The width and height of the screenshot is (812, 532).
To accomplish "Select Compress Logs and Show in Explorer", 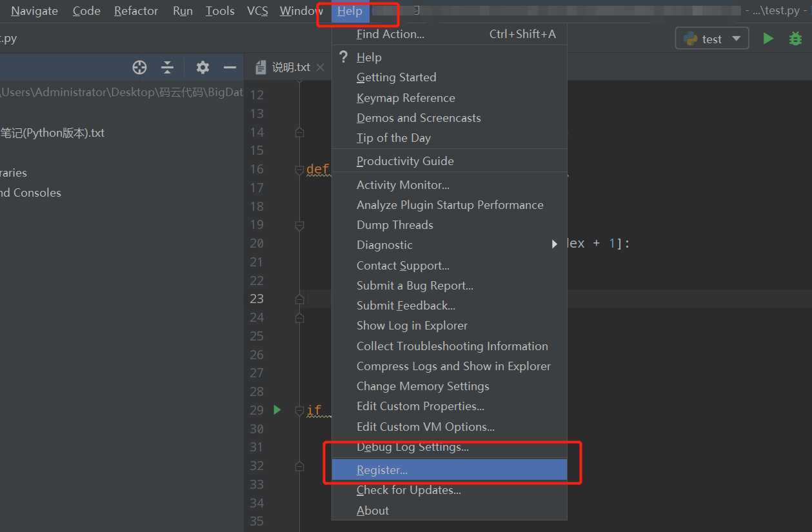I will coord(450,366).
